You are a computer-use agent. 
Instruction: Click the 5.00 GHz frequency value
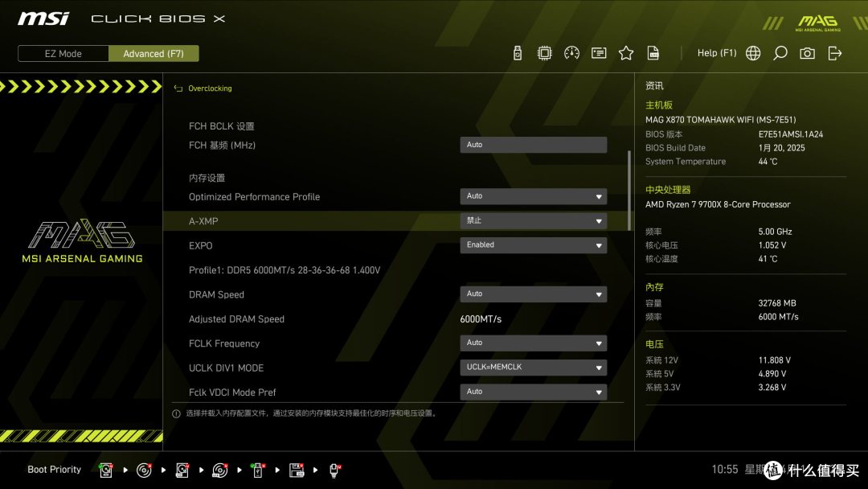775,232
